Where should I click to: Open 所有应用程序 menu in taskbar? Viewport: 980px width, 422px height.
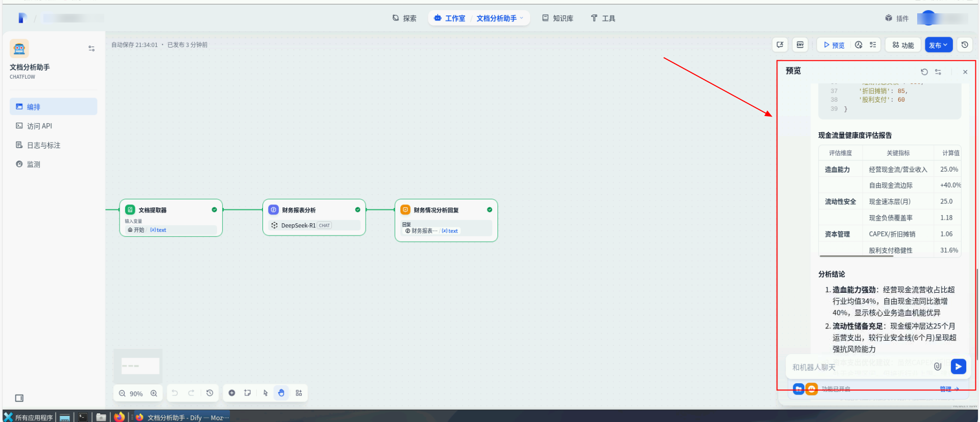click(x=29, y=417)
